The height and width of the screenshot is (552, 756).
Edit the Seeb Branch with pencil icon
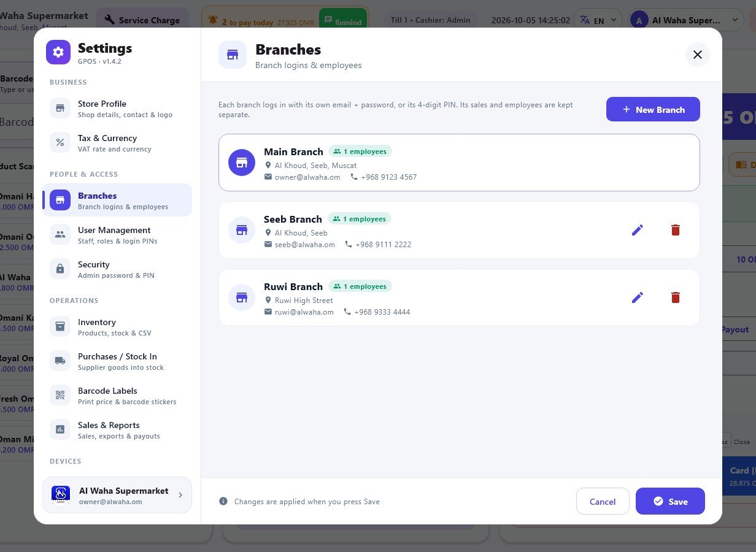click(638, 230)
